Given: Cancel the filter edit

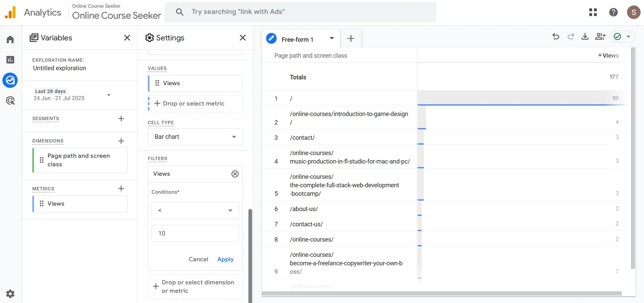Looking at the screenshot, I should (x=198, y=259).
